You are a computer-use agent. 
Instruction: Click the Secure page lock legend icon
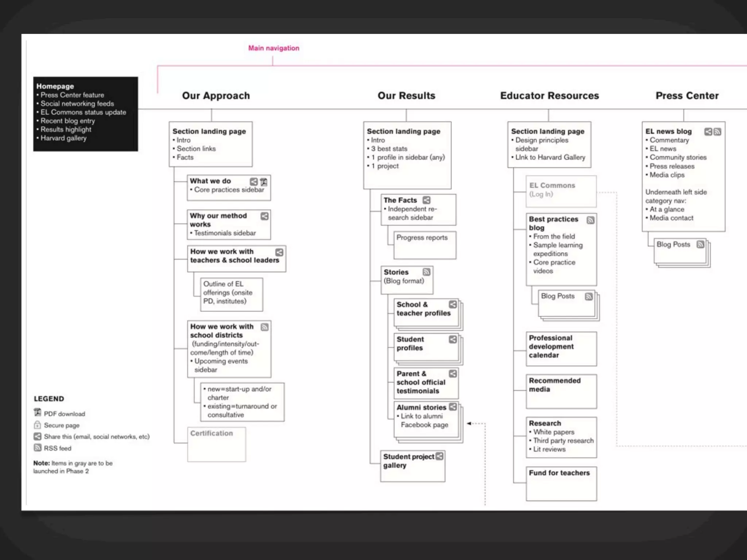click(x=37, y=425)
